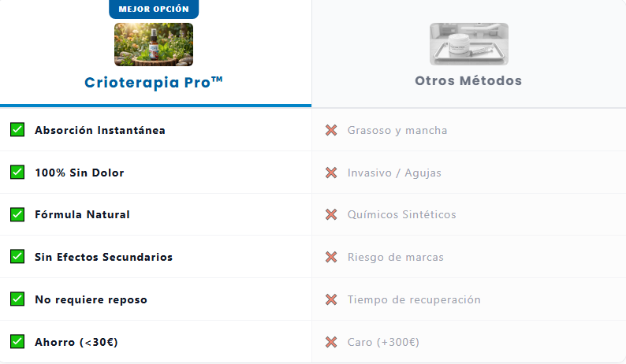Click the red X beside Tiempo de recuperación
Screen dimensions: 626x364
[331, 299]
